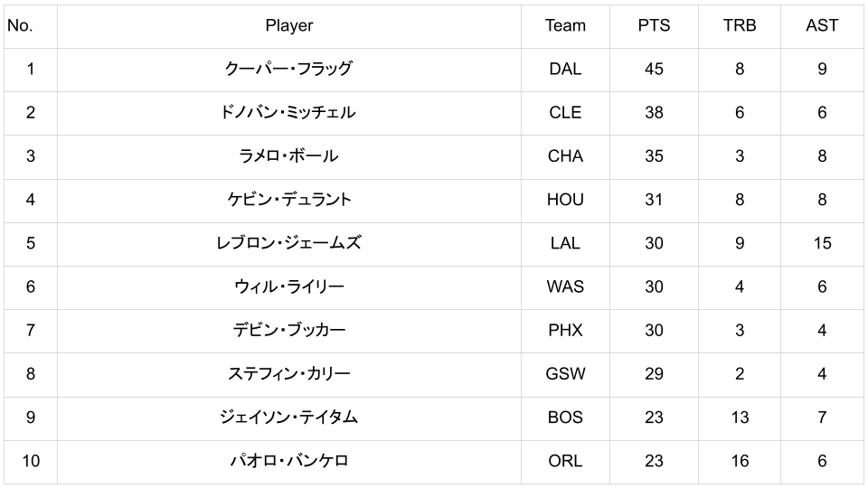Select ケビン・デュラント in the table
The width and height of the screenshot is (868, 488).
[x=288, y=199]
